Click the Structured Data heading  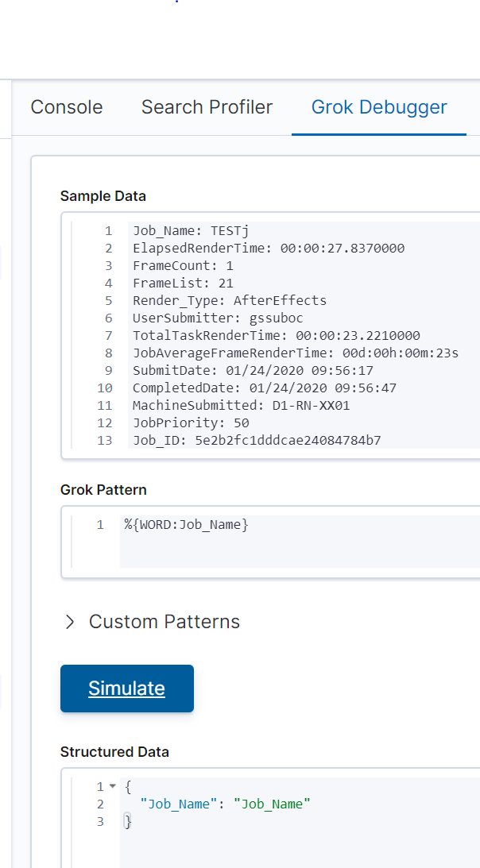coord(114,752)
